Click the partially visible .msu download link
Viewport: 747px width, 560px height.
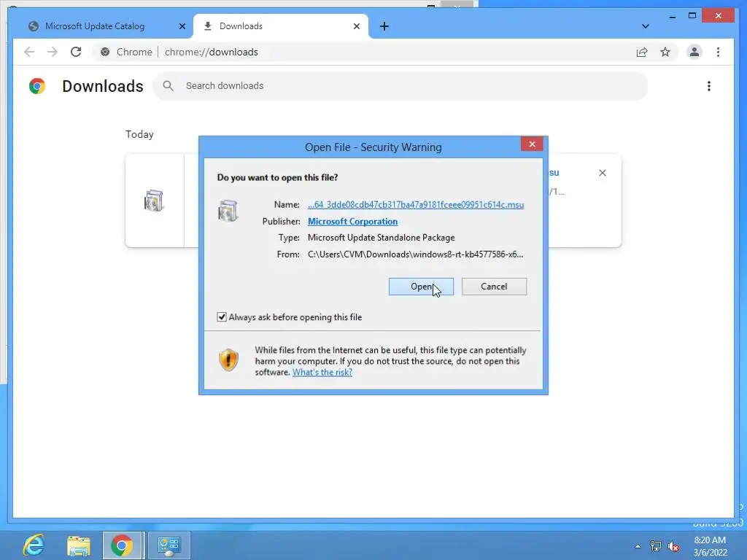554,173
